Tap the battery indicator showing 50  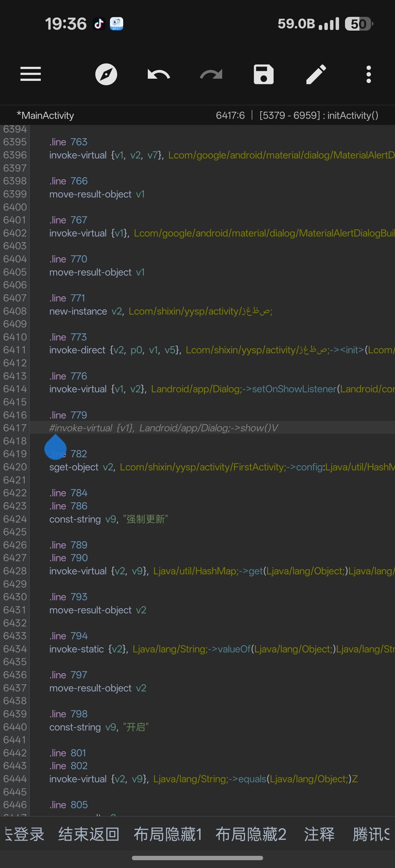click(x=358, y=24)
